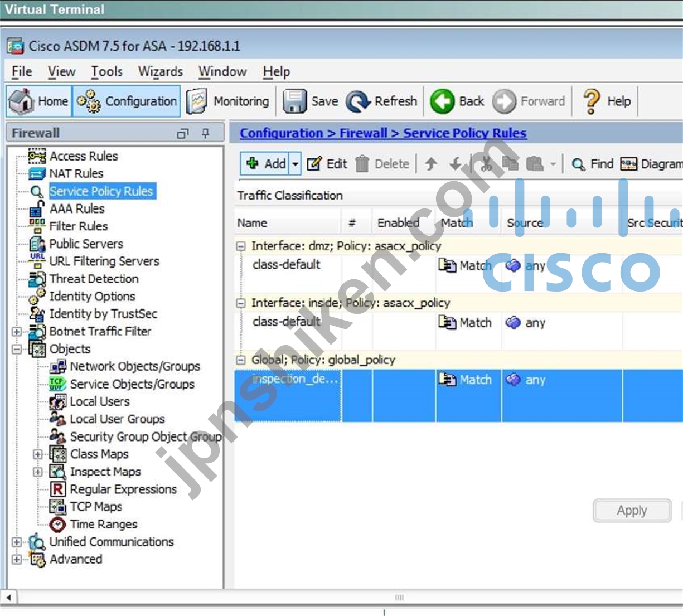Screen dimensions: 683x616
Task: Select Service Objects/Groups tree item
Action: pos(132,384)
